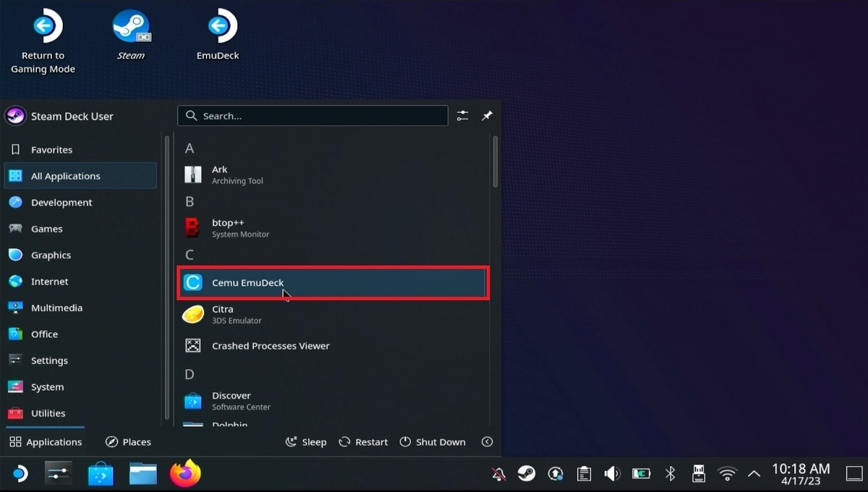868x492 pixels.
Task: Click the Steam Deck User avatar
Action: (x=15, y=116)
